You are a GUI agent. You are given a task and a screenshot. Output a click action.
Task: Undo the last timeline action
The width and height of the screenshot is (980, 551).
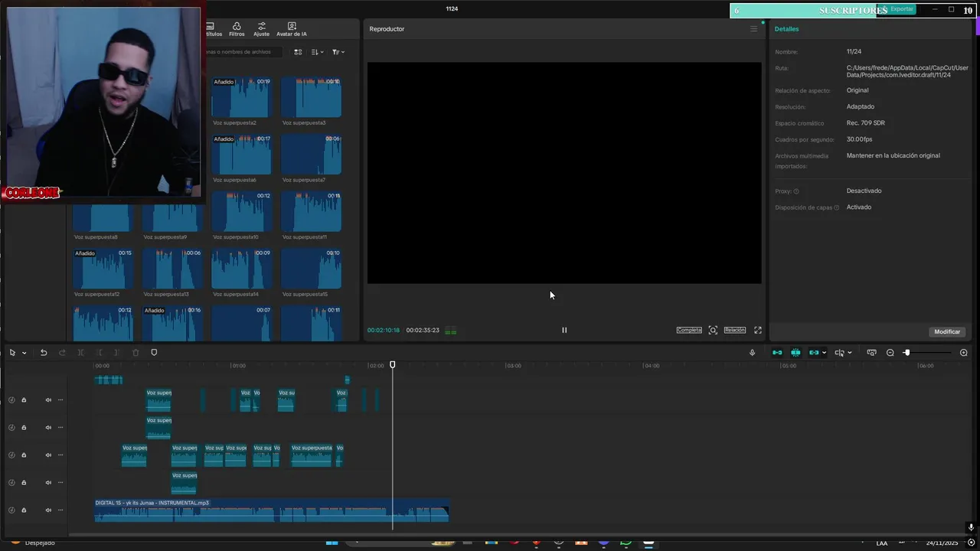(x=44, y=353)
